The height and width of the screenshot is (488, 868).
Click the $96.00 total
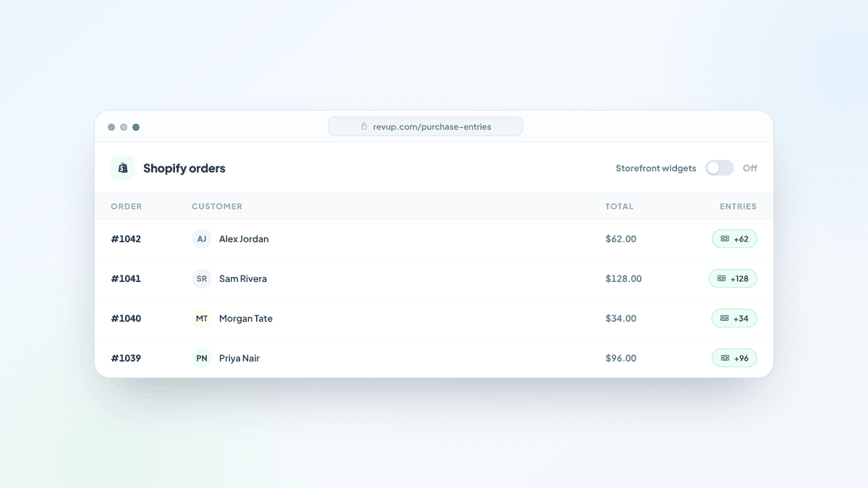tap(621, 358)
